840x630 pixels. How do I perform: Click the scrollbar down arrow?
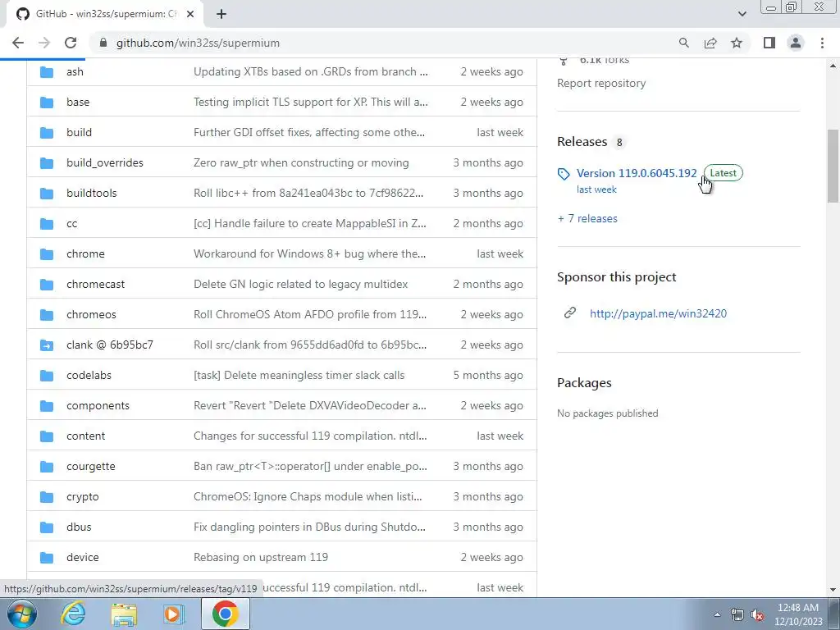(833, 590)
